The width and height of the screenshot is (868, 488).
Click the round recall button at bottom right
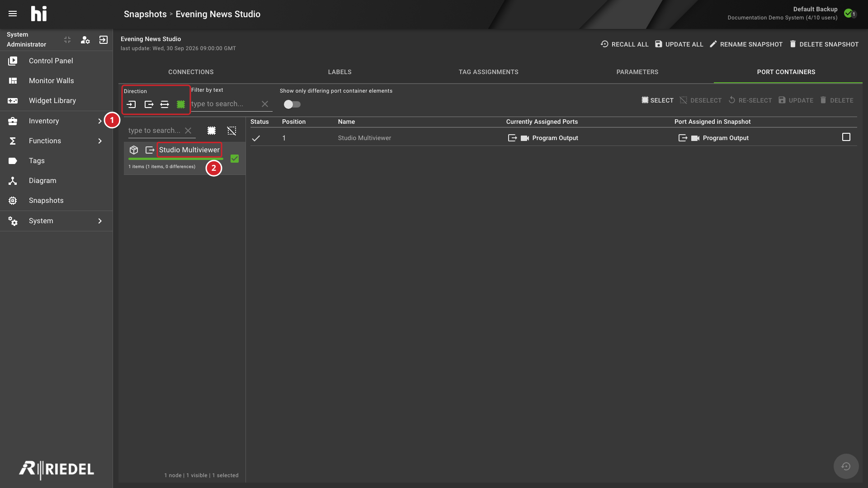tap(846, 466)
